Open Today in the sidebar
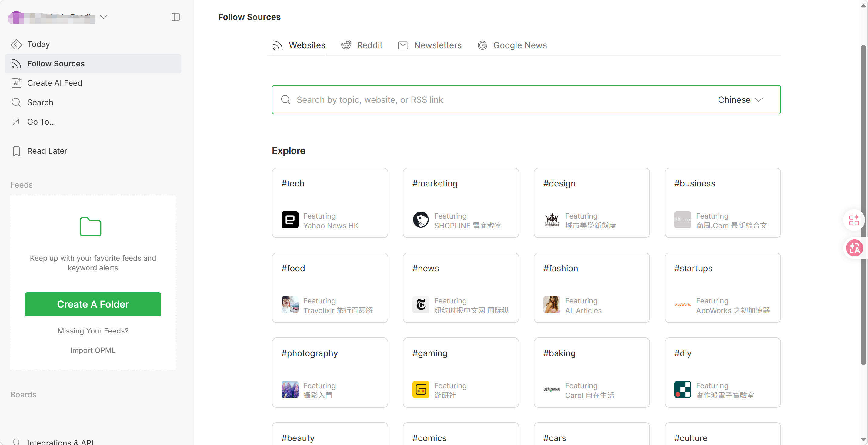 (93, 44)
